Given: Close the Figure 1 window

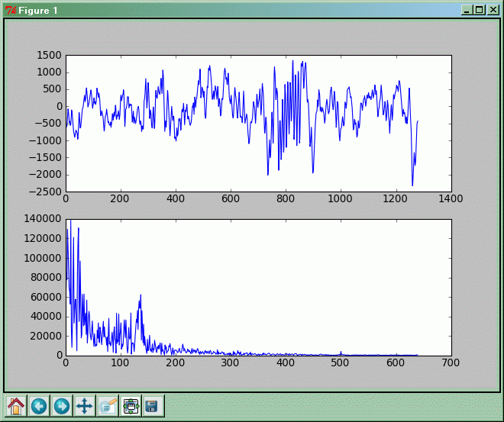Looking at the screenshot, I should (x=493, y=10).
